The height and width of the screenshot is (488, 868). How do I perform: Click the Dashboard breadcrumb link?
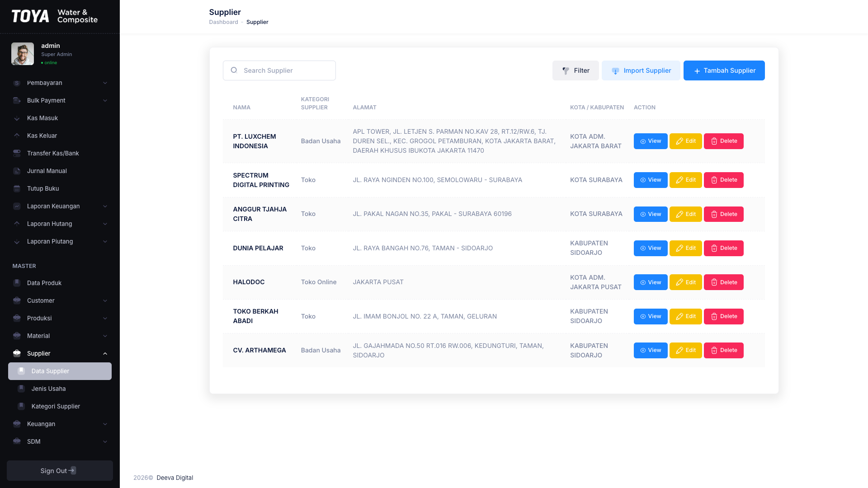[223, 22]
